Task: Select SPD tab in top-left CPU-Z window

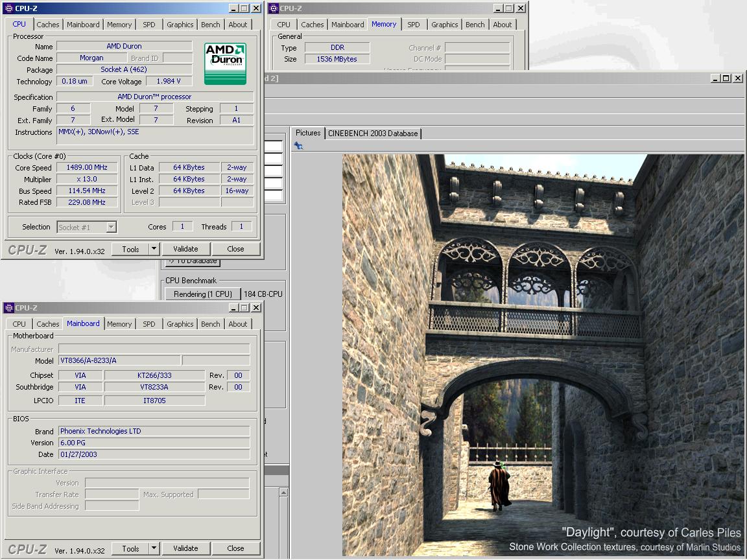Action: (x=149, y=25)
